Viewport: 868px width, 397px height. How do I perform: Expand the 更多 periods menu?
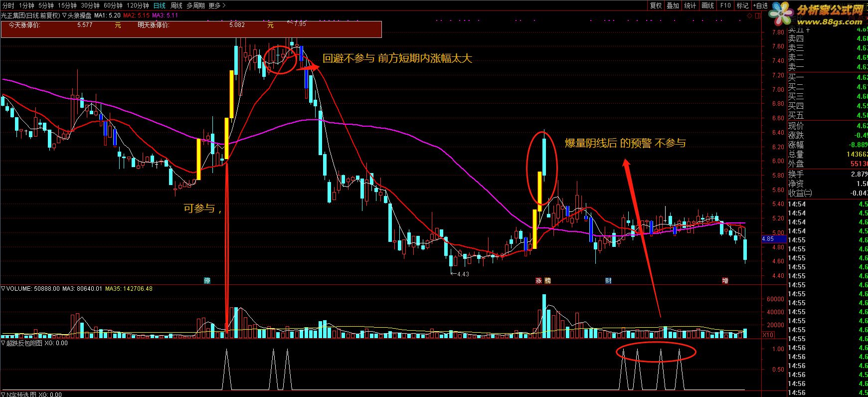[217, 5]
